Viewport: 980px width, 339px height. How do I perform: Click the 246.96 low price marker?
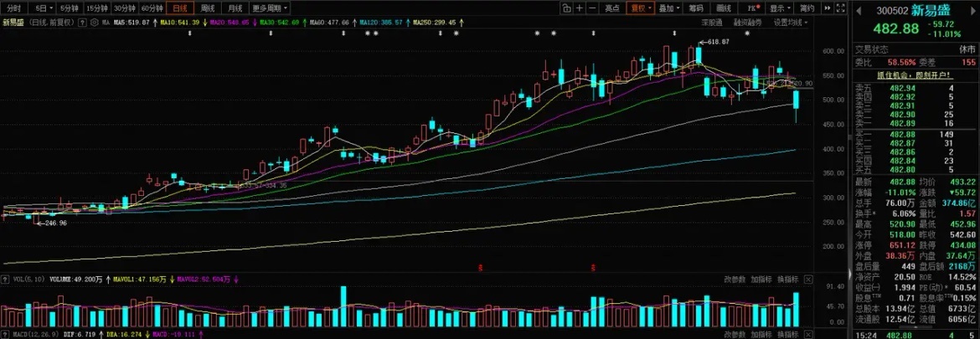(x=54, y=223)
